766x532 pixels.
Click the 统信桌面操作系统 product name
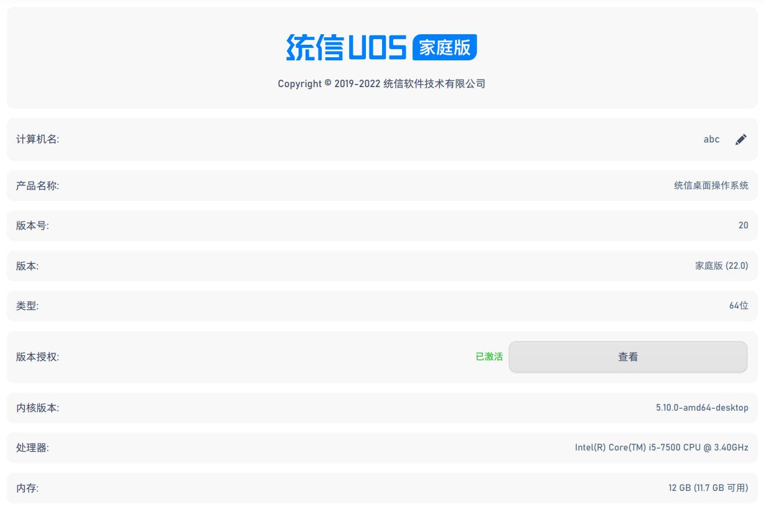(x=711, y=186)
